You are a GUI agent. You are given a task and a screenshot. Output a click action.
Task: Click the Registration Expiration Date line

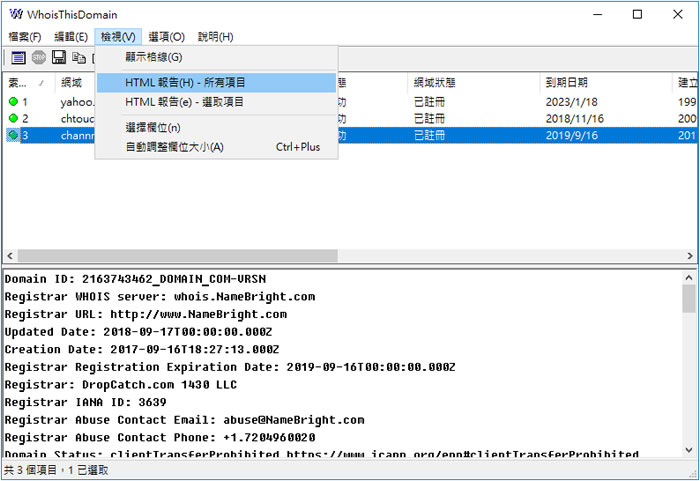click(x=230, y=367)
